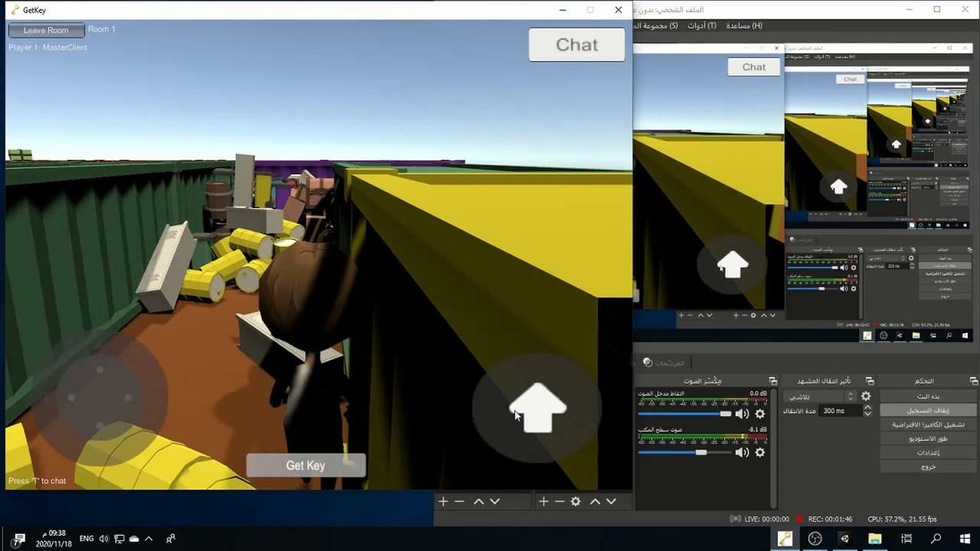Decrease the transition duration with the down arrow
This screenshot has width=980, height=551.
click(867, 414)
